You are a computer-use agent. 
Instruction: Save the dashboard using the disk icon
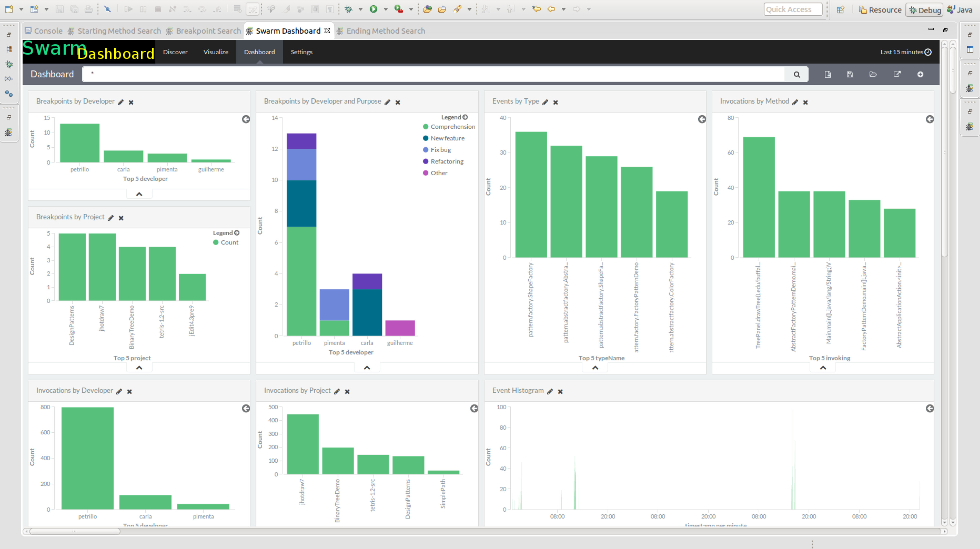[850, 74]
